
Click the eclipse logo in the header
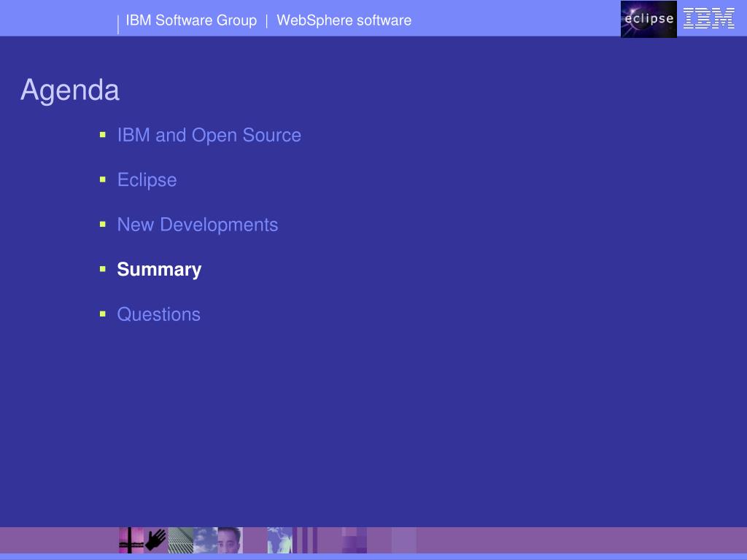[649, 19]
